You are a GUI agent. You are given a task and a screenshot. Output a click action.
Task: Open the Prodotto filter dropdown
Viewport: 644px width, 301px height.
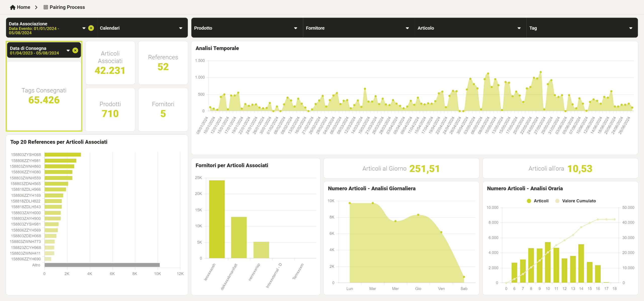click(x=296, y=28)
